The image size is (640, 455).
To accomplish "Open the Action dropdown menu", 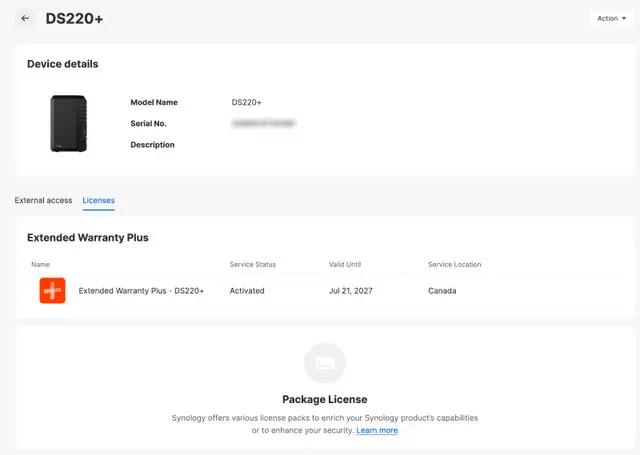I will coord(611,18).
